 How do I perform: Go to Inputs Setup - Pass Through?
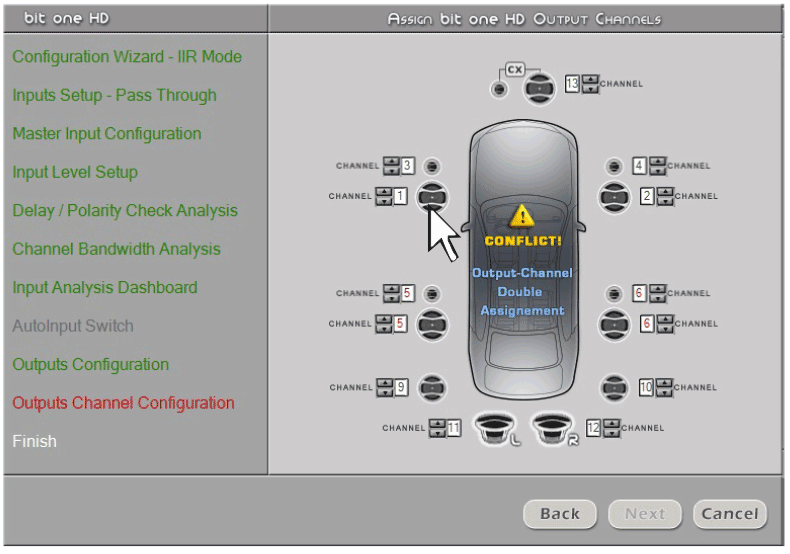point(114,95)
